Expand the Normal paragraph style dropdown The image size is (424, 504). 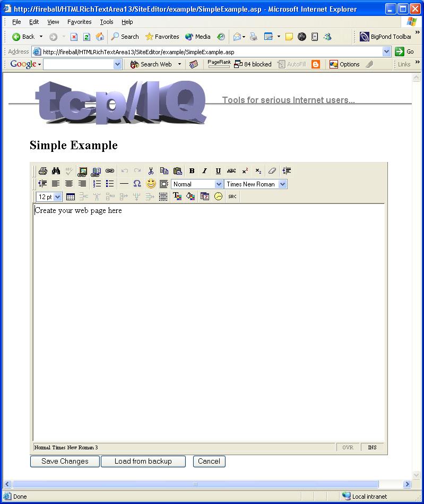[x=219, y=184]
